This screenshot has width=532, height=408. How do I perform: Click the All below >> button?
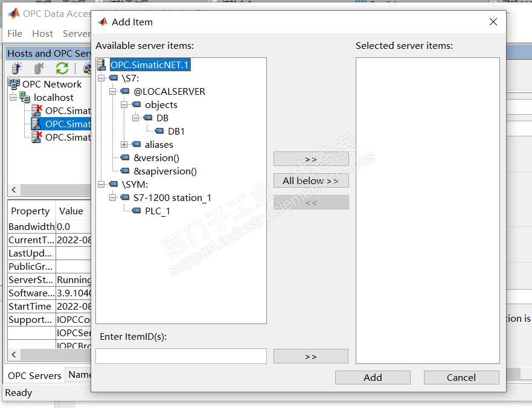click(x=311, y=181)
